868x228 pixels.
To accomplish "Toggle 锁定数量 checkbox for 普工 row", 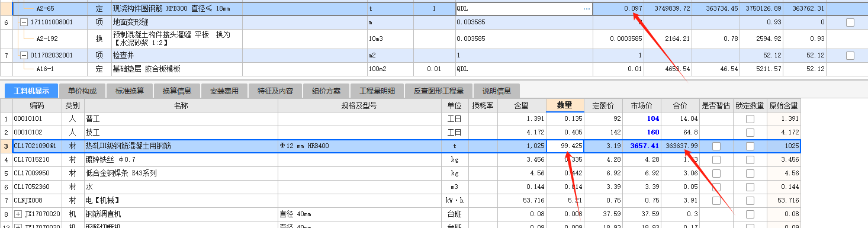I will [750, 119].
